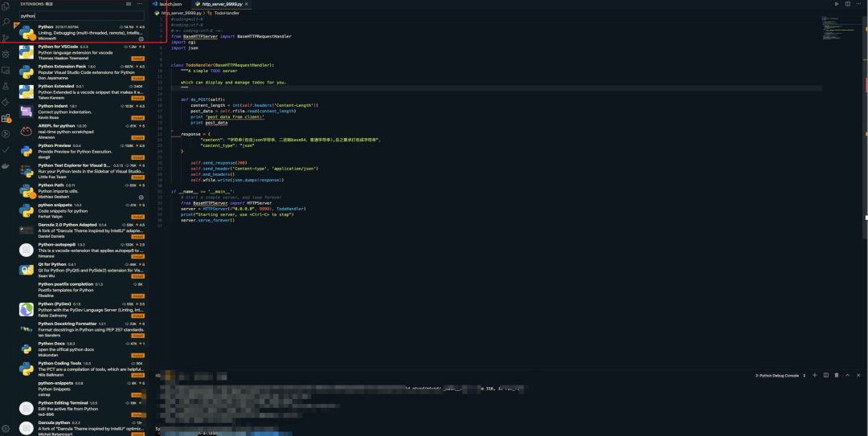
Task: Install Python (PyDev) extension
Action: 138,316
